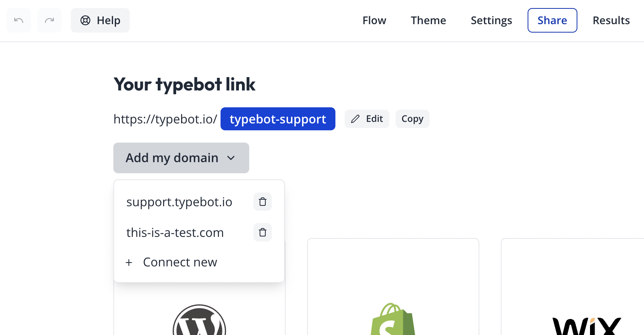Delete the this-is-a-test.com domain

(262, 232)
